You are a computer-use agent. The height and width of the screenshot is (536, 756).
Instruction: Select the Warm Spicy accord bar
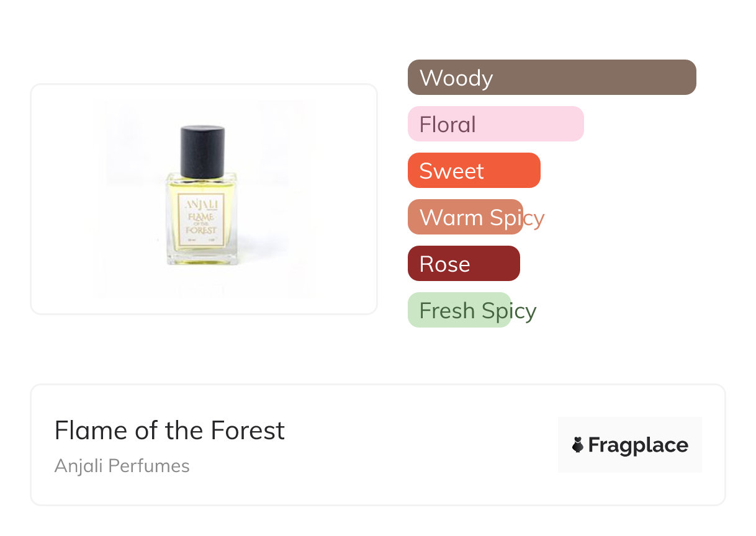click(x=465, y=217)
